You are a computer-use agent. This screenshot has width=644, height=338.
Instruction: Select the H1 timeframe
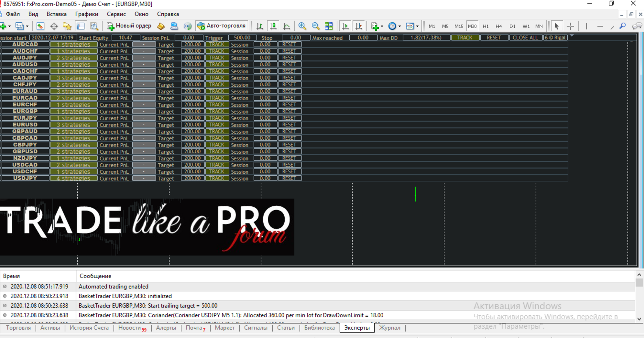(485, 26)
